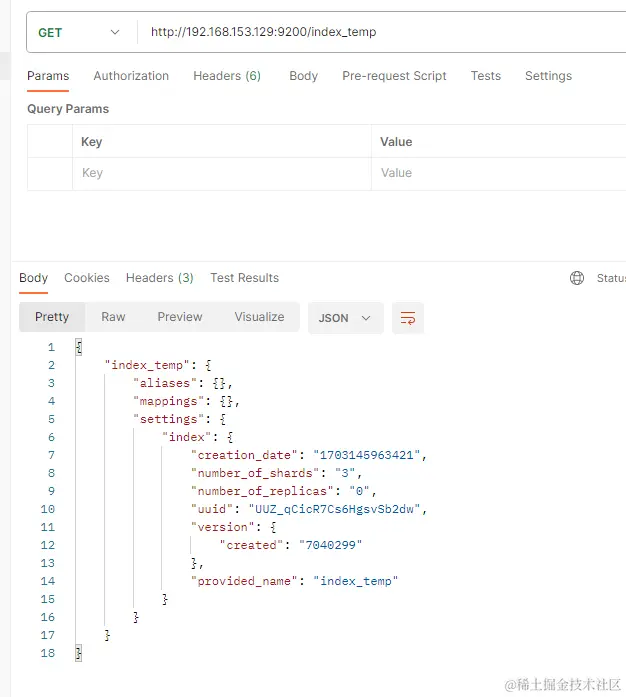Go to the request Tests tab
The height and width of the screenshot is (697, 626).
486,76
